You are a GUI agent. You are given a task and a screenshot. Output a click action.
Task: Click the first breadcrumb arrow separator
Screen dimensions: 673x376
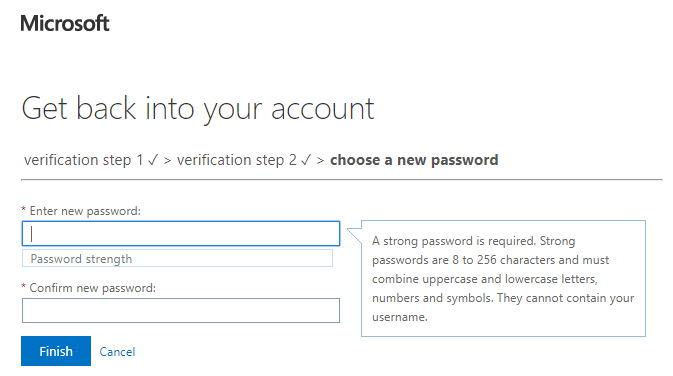click(x=167, y=161)
